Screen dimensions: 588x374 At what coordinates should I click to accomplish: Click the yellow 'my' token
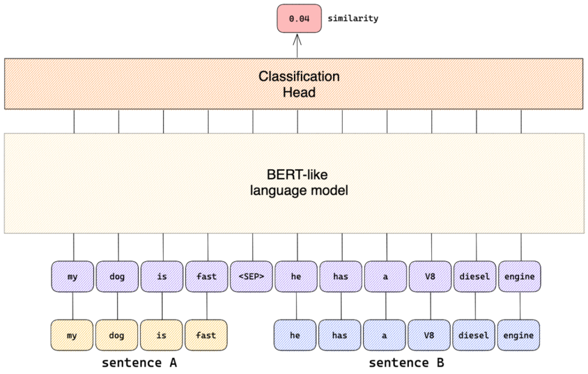click(72, 336)
